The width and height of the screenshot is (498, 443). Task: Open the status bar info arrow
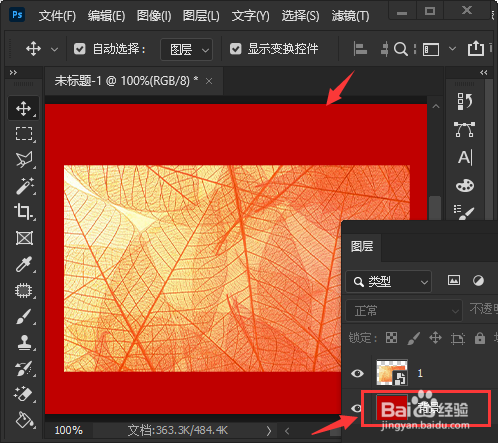coord(269,431)
